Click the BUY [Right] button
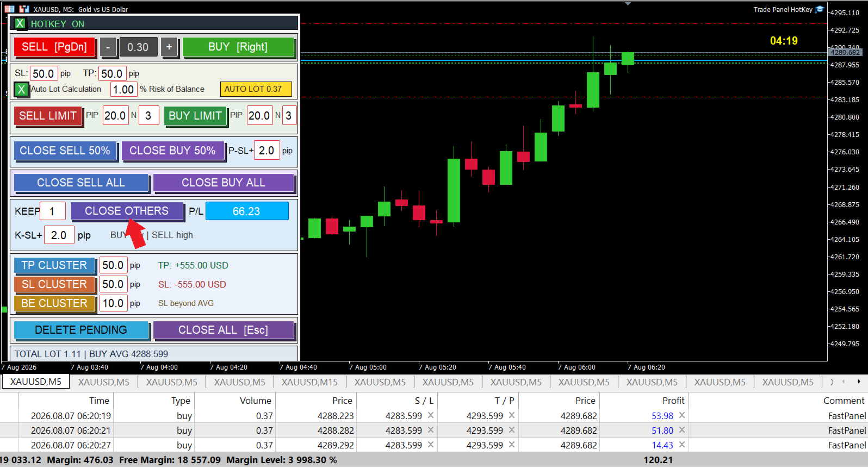This screenshot has height=468, width=868. [238, 47]
